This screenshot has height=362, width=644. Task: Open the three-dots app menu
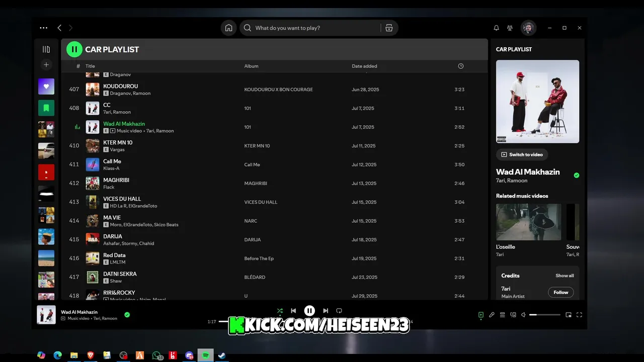pos(44,28)
